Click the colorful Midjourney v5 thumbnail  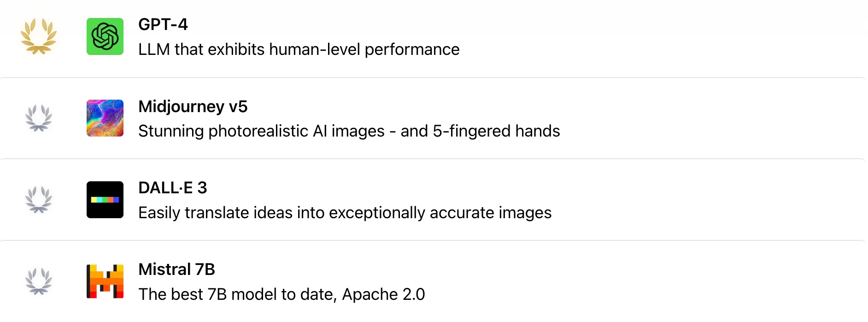coord(105,118)
